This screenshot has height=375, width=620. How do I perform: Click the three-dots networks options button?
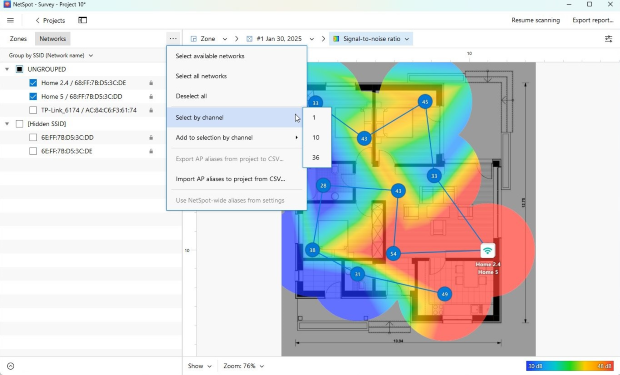click(173, 39)
